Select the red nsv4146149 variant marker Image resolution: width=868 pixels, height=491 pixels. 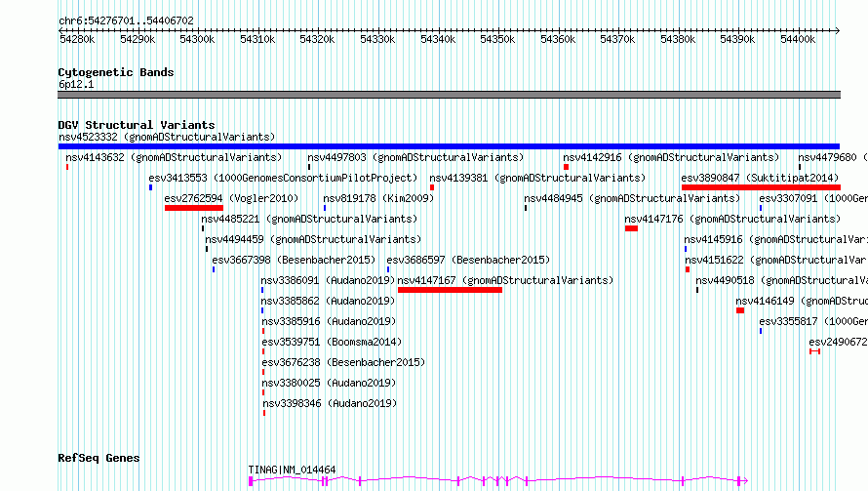click(x=740, y=310)
